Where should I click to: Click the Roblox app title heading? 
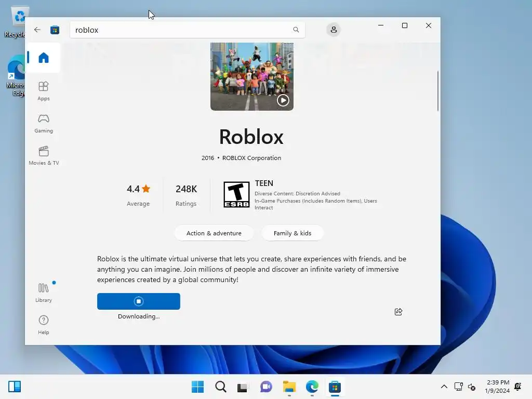click(251, 137)
